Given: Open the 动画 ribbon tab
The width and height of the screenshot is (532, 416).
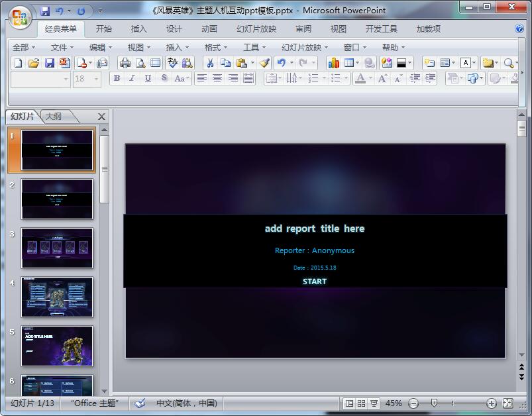Looking at the screenshot, I should coord(209,29).
